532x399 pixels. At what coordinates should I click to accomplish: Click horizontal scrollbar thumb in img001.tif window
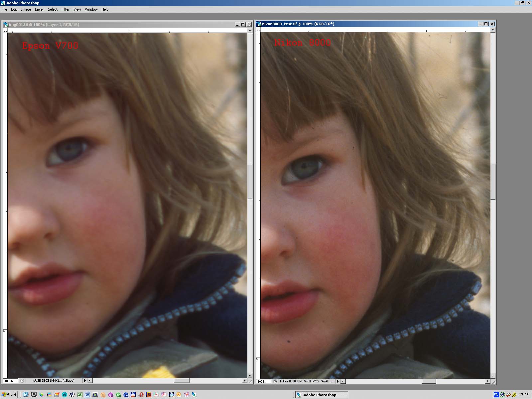182,381
